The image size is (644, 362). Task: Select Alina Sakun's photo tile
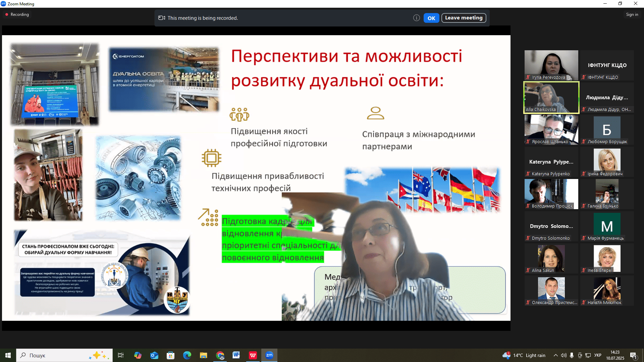[551, 258]
